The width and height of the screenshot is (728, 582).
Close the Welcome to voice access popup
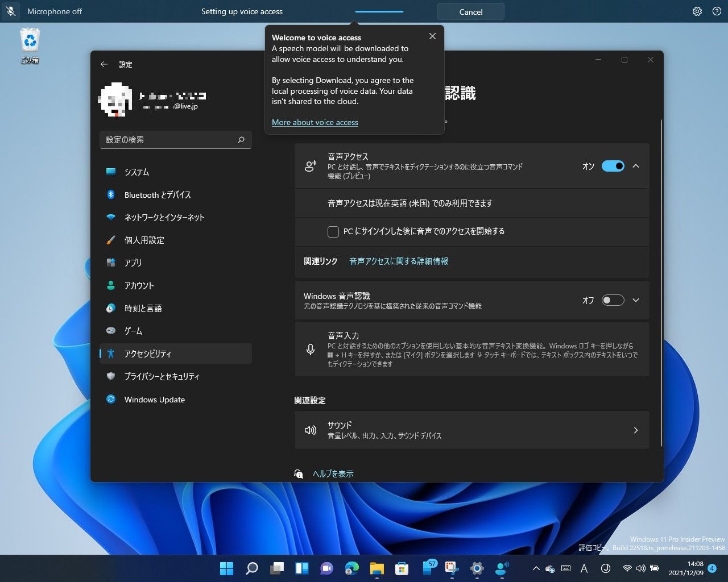[x=432, y=36]
